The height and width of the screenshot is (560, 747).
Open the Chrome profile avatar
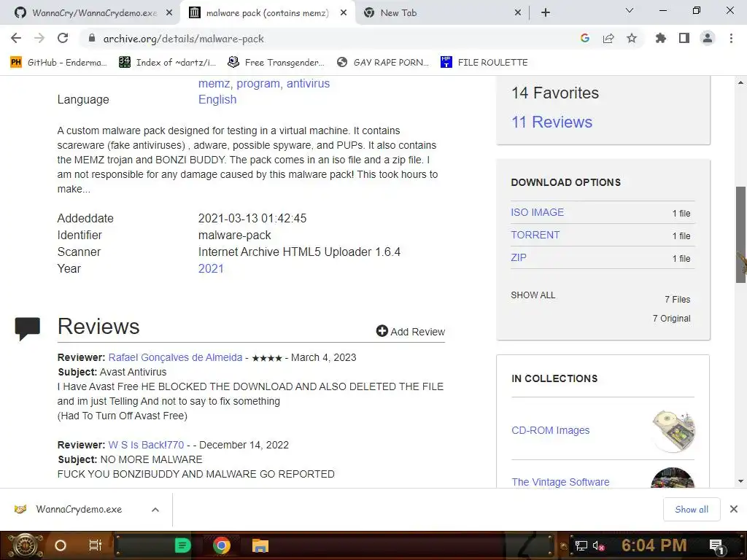tap(708, 38)
